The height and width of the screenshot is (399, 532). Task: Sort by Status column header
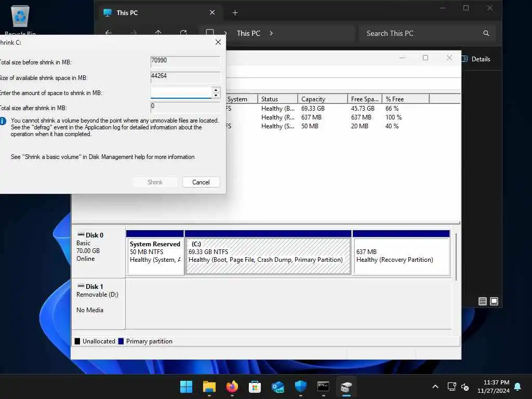click(x=277, y=99)
